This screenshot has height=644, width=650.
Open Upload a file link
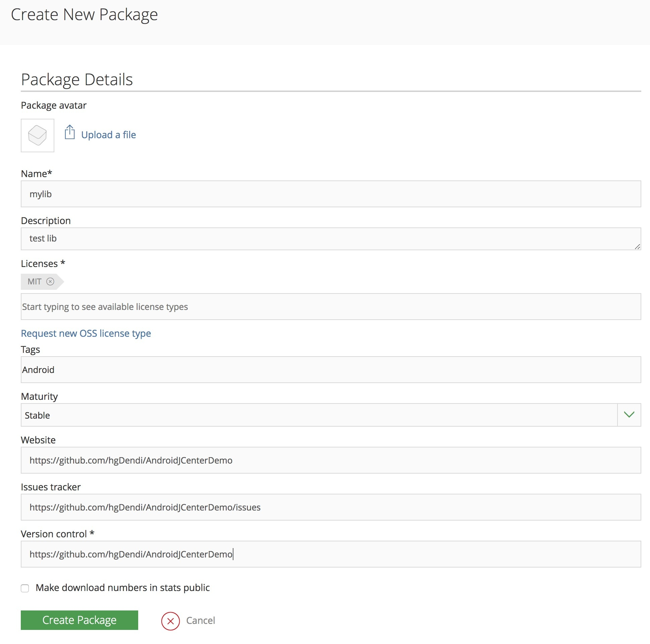tap(108, 135)
